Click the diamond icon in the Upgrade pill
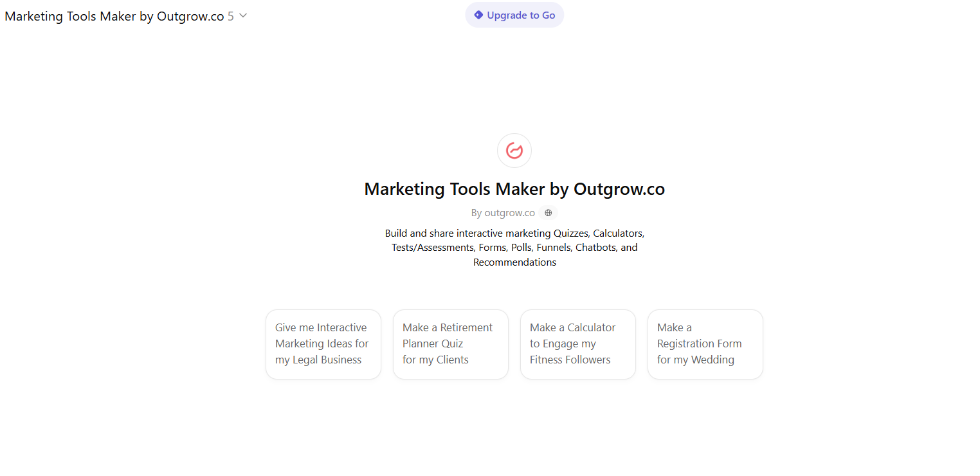The height and width of the screenshot is (476, 980). (478, 15)
